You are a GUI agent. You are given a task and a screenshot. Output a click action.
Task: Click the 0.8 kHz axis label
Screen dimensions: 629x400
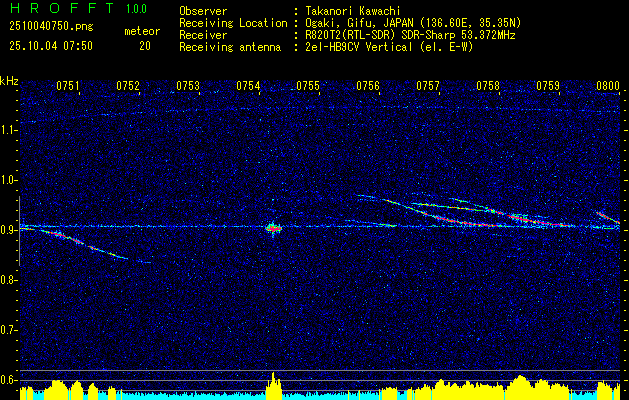click(x=8, y=280)
